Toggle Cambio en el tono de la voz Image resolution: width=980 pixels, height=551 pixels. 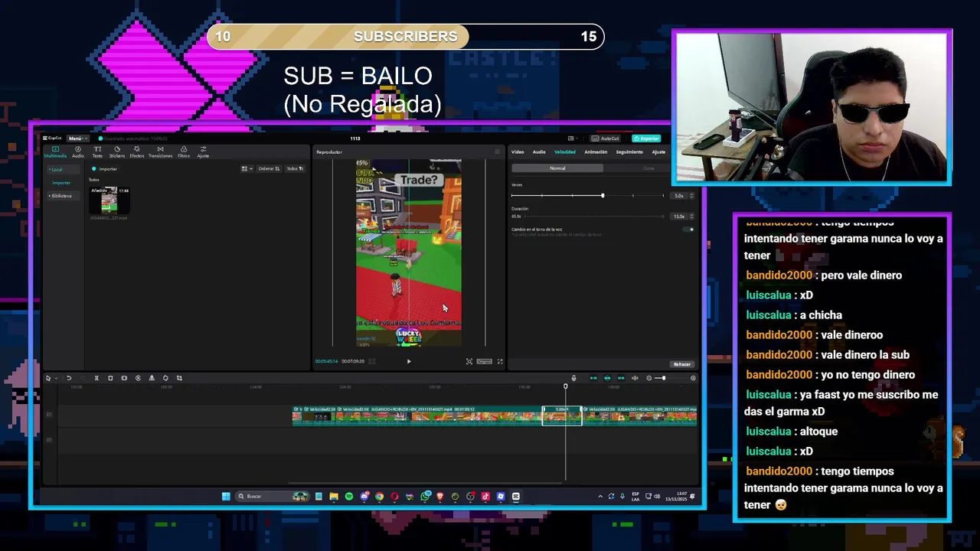click(690, 230)
